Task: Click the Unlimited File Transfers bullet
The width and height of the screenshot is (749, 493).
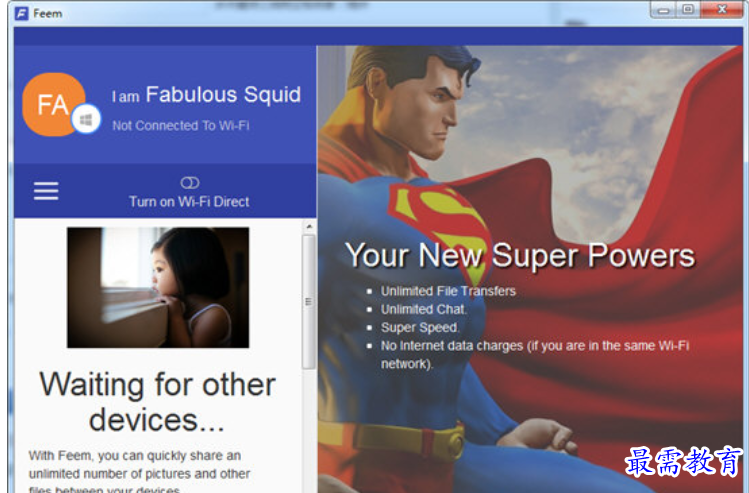Action: (448, 291)
